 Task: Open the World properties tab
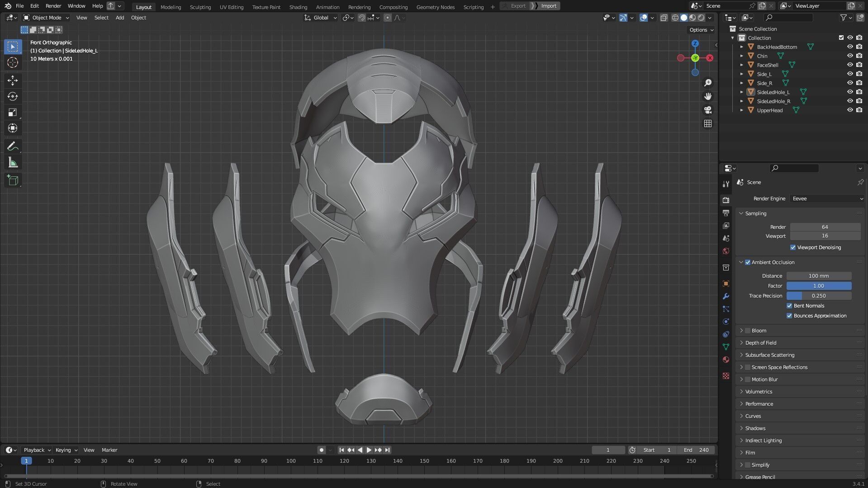click(x=726, y=251)
